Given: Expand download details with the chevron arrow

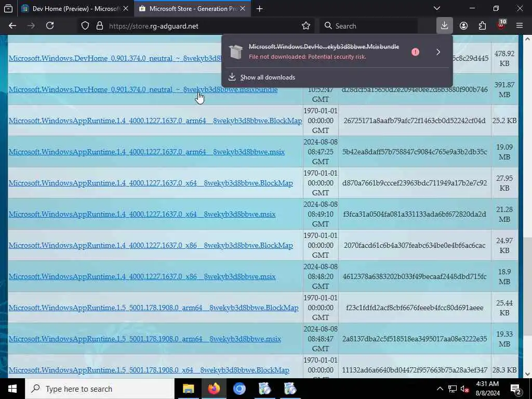Looking at the screenshot, I should (438, 52).
